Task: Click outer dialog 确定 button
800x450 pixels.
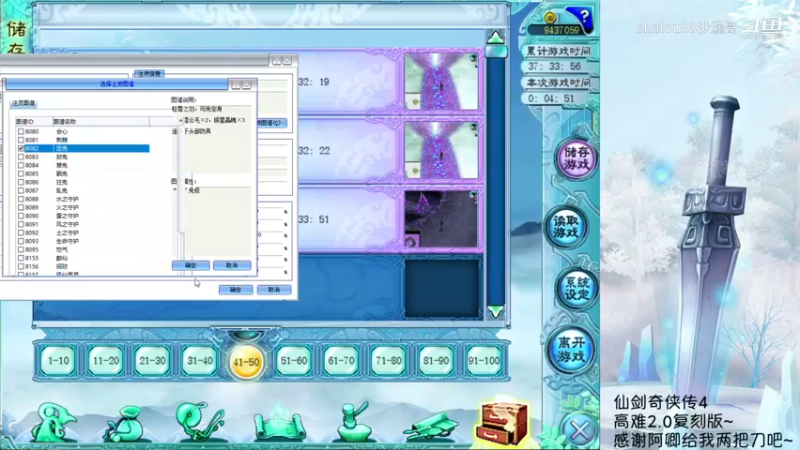Action: tap(235, 290)
